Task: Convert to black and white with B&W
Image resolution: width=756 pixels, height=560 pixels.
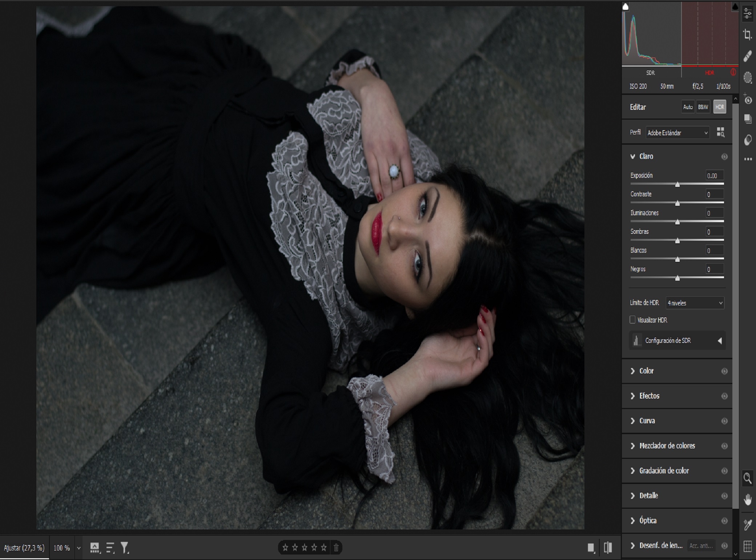Action: coord(703,107)
